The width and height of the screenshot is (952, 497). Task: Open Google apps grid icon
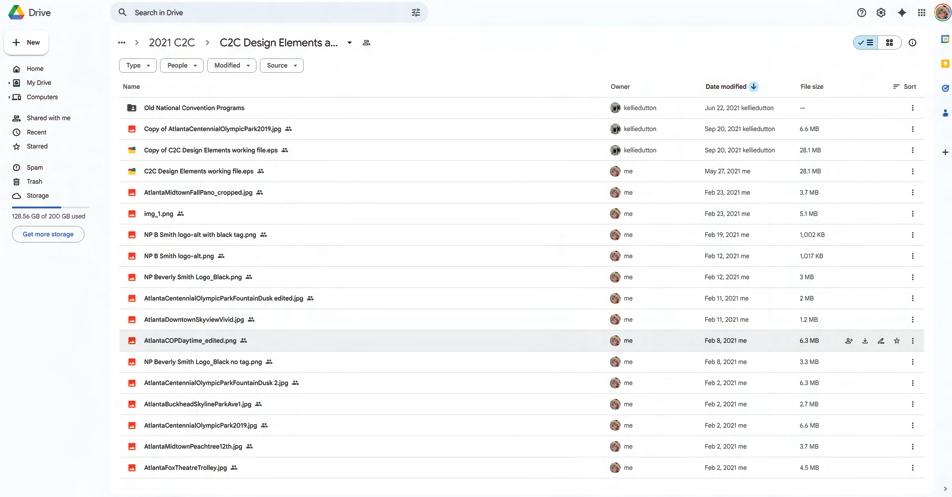pos(922,12)
